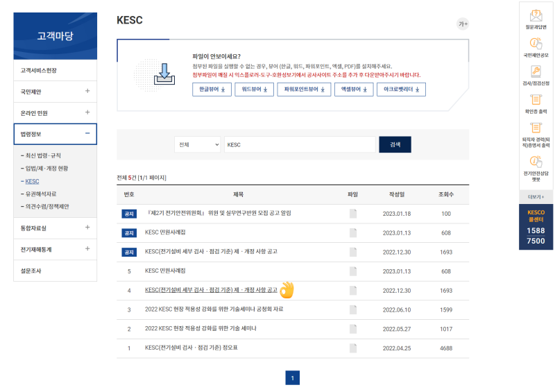The image size is (555, 392).
Task: Download file for row number 2
Action: tap(353, 329)
